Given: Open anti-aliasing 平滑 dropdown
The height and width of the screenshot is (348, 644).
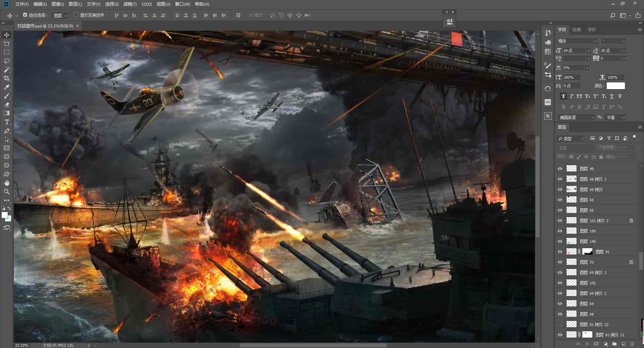Looking at the screenshot, I should coord(615,118).
